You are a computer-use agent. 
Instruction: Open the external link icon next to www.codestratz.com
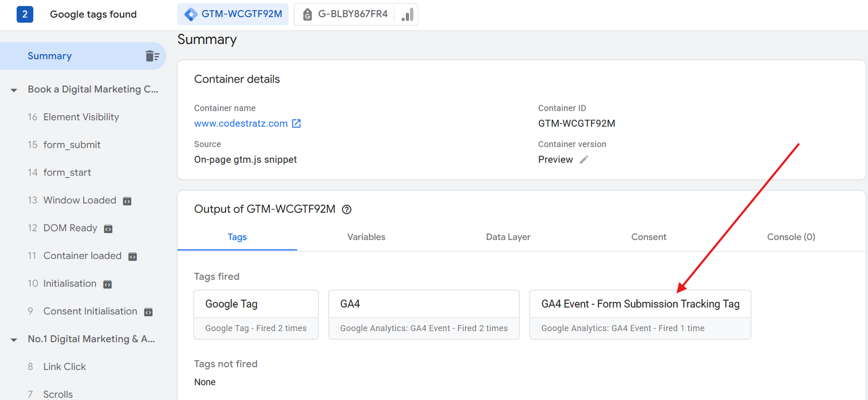pyautogui.click(x=296, y=123)
